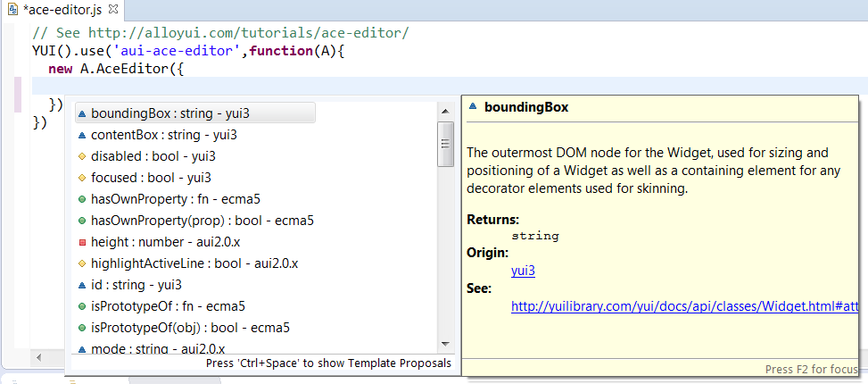Screen dimensions: 868x384
Task: Open the yui3 origin link
Action: coord(523,271)
